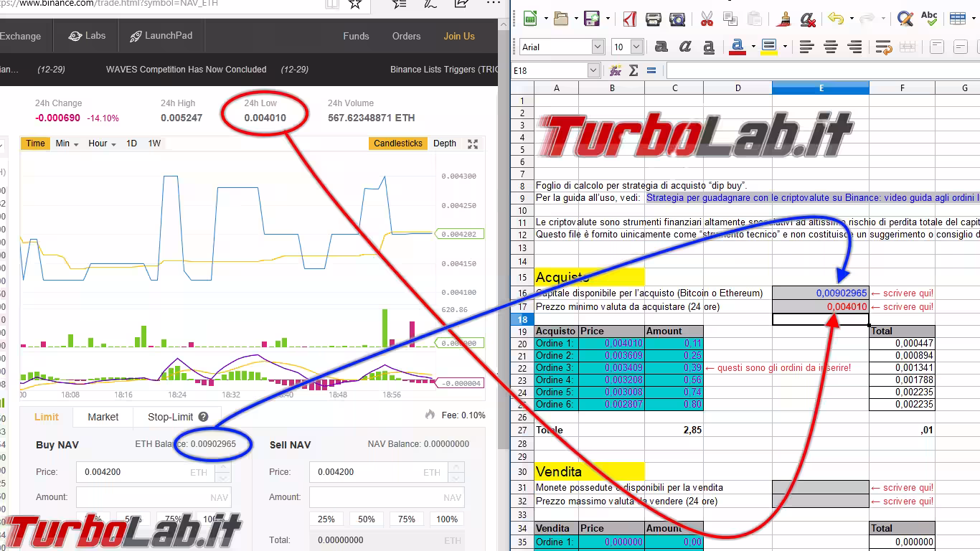Click the yellow background color swatch
Viewport: 980px width, 551px height.
(x=769, y=47)
